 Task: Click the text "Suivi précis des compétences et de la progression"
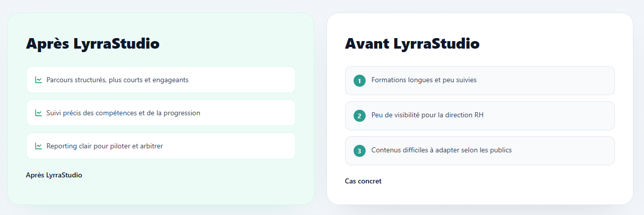123,113
